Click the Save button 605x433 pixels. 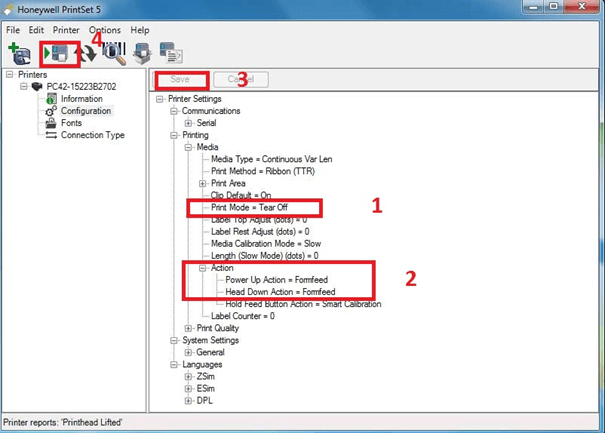click(180, 79)
